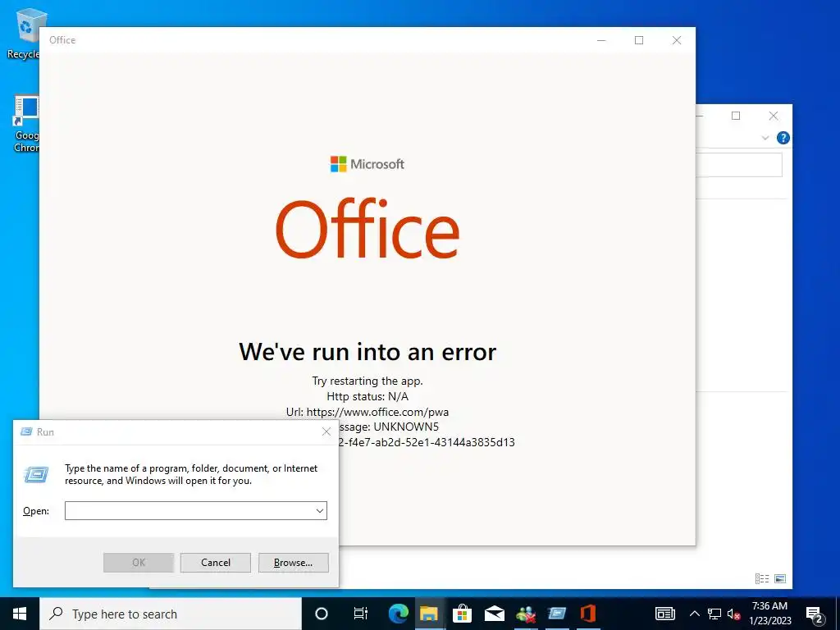Open the Start menu
Viewport: 840px width, 630px height.
20,614
